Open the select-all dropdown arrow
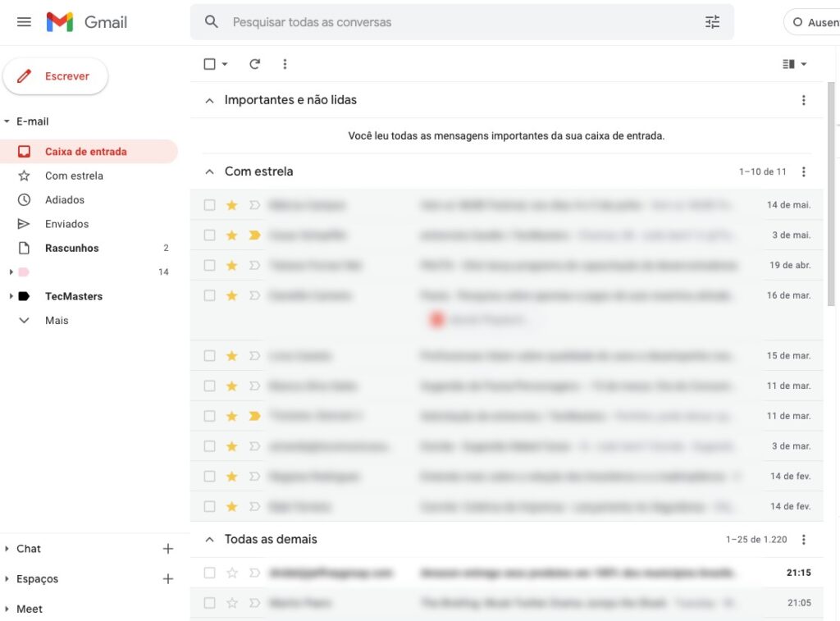The image size is (840, 621). point(225,64)
